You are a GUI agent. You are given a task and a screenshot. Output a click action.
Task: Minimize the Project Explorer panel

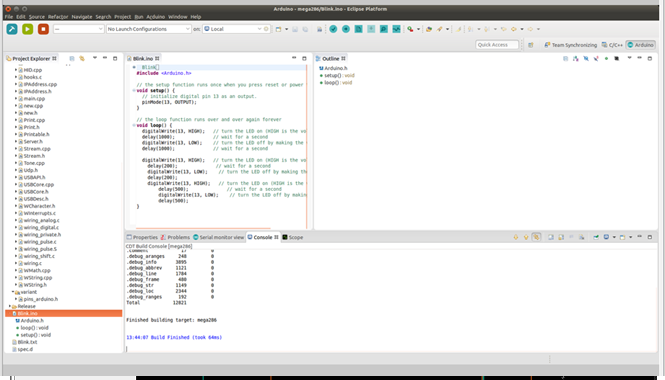(x=105, y=58)
